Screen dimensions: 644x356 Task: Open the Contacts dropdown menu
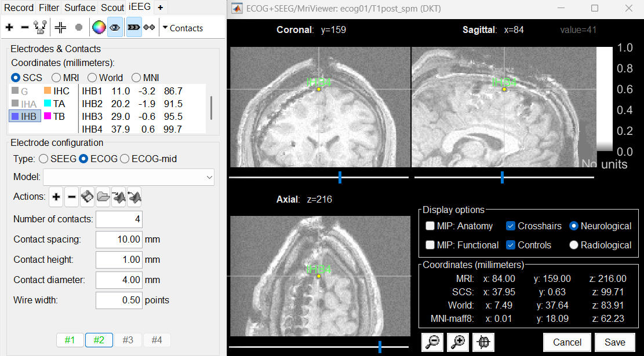tap(183, 28)
